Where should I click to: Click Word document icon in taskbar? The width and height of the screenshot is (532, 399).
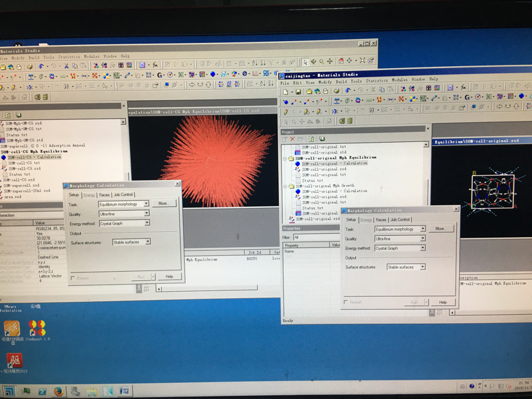125,391
